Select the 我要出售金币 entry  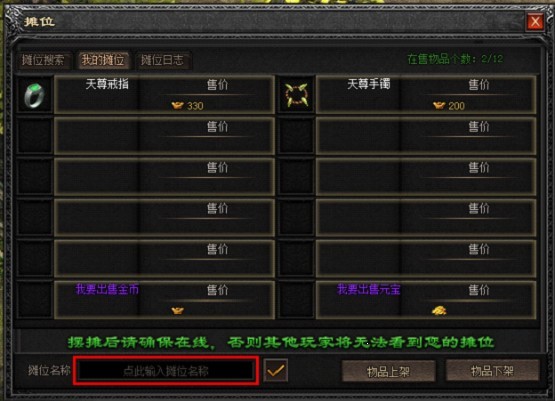pos(107,289)
